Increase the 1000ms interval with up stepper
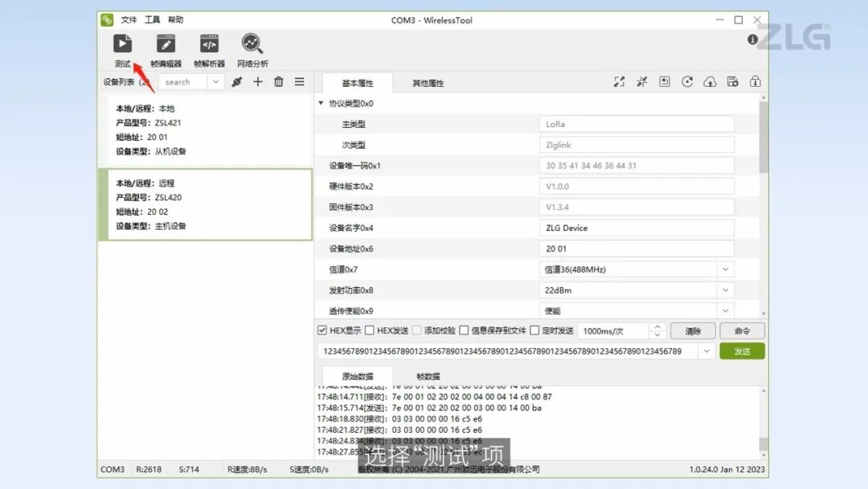 point(657,327)
